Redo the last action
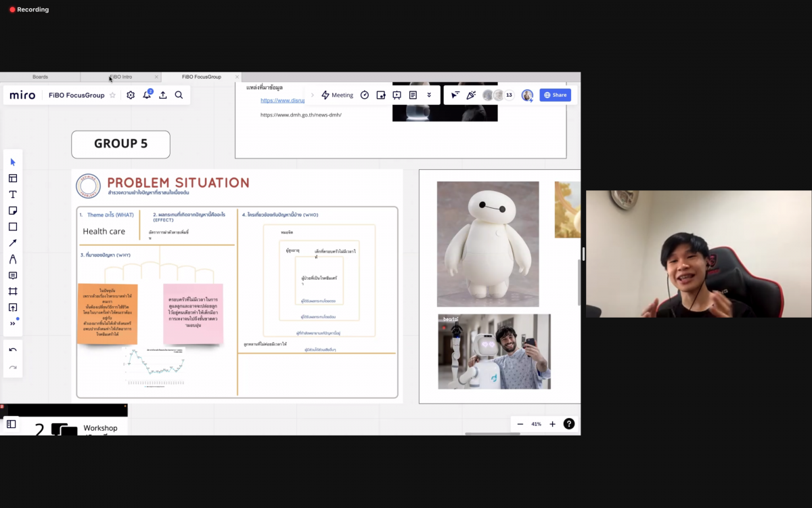 click(12, 367)
